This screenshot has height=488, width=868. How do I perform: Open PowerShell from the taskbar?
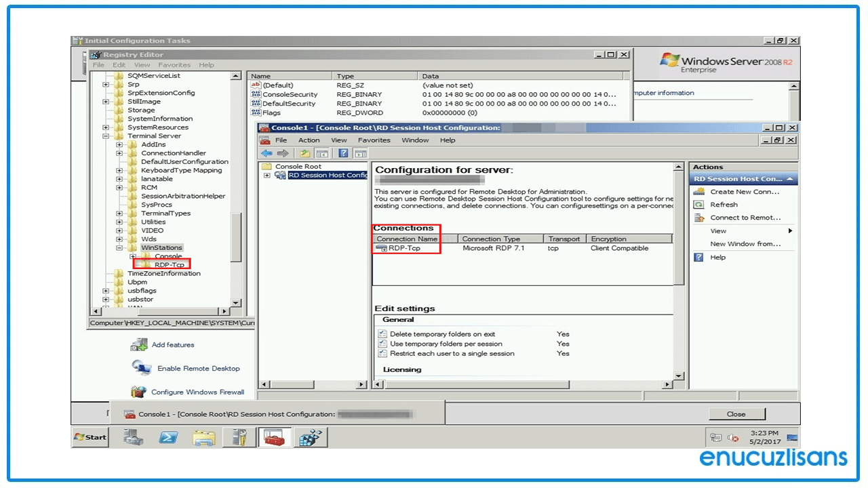tap(168, 437)
